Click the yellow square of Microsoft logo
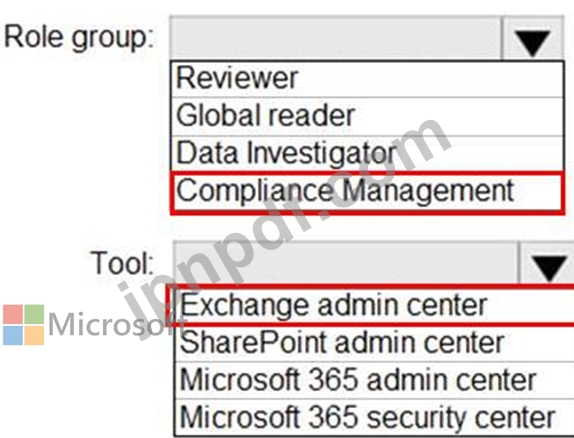The height and width of the screenshot is (438, 574). pos(34,335)
